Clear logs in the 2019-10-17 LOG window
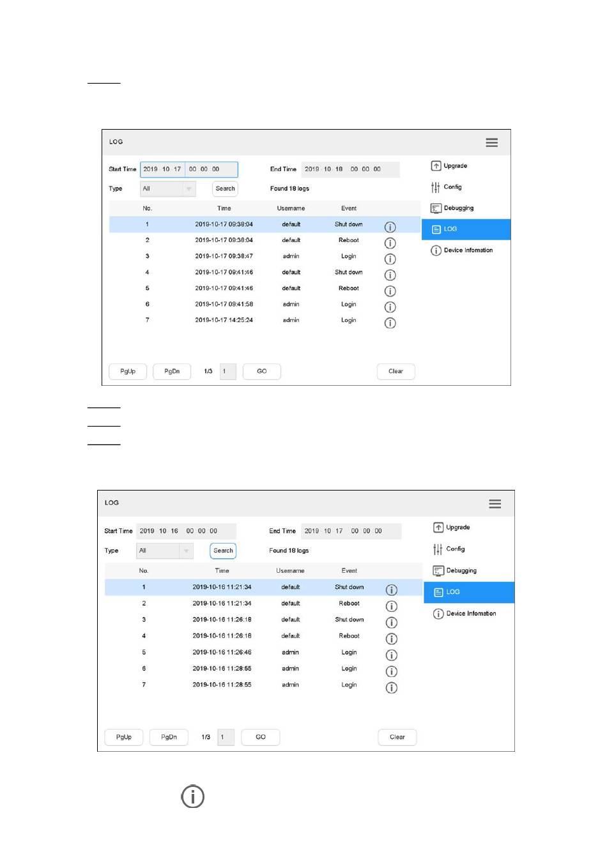The image size is (607, 868). [x=396, y=372]
